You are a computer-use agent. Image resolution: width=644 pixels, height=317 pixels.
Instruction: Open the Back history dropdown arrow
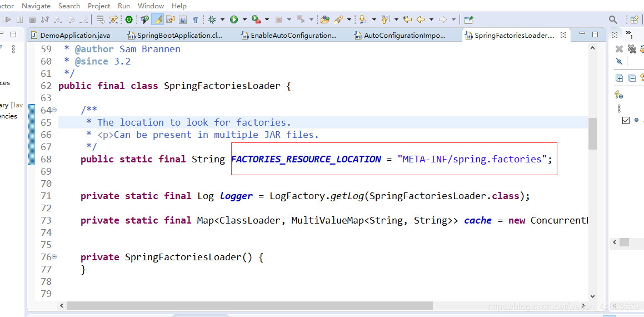[x=431, y=19]
